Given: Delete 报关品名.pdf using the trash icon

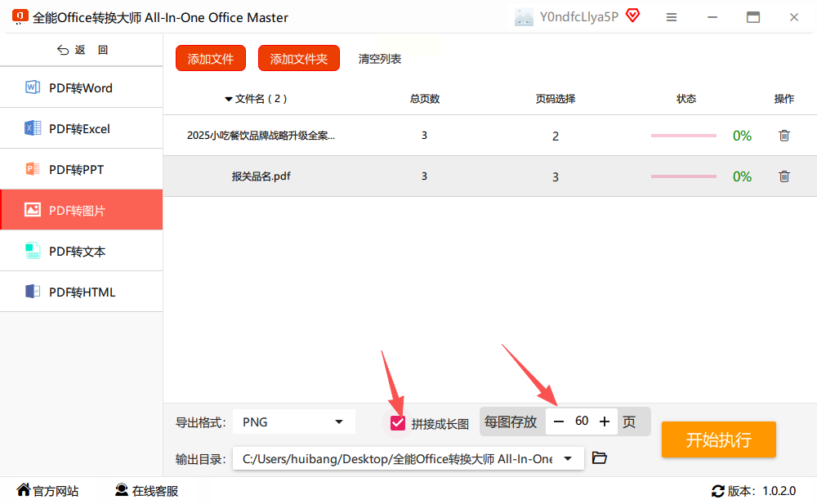Looking at the screenshot, I should tap(784, 176).
